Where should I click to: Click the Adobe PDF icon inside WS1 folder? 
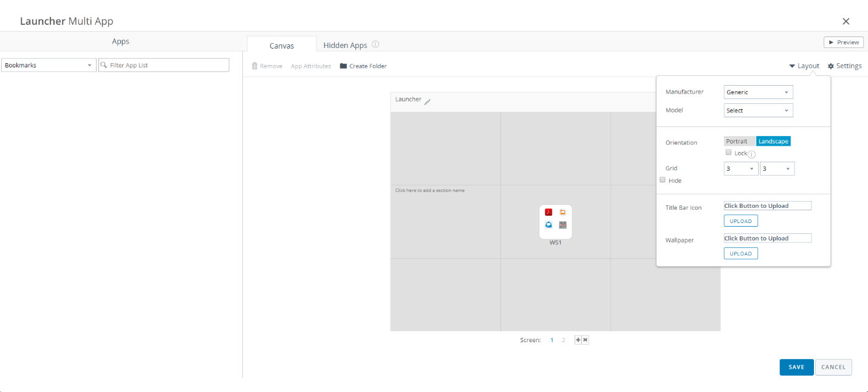[x=548, y=212]
